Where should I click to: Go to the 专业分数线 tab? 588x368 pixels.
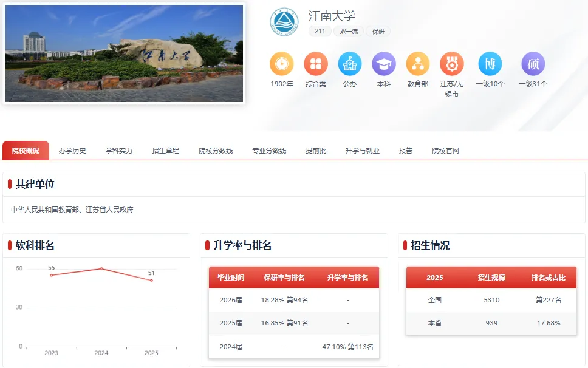[269, 151]
